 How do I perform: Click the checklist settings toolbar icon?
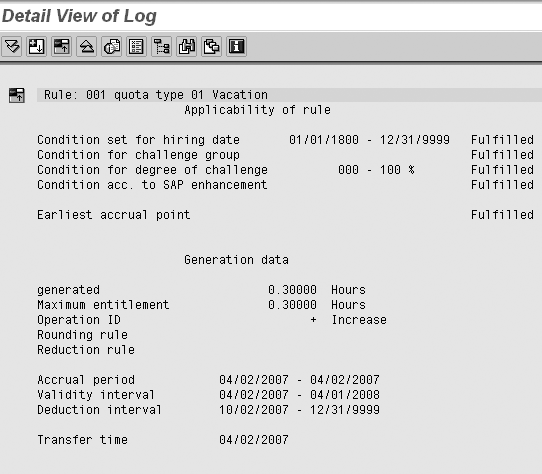tap(137, 46)
